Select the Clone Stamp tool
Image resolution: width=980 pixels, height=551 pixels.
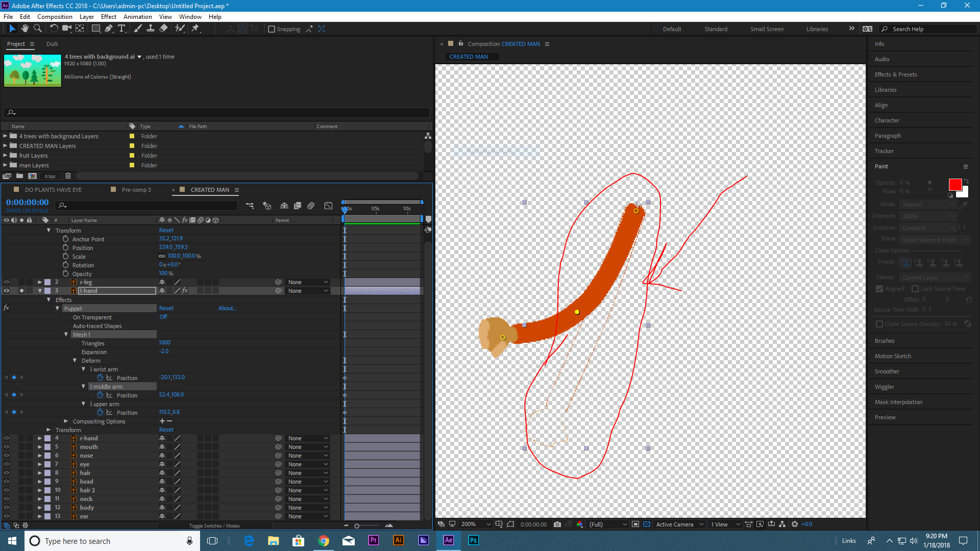point(151,29)
